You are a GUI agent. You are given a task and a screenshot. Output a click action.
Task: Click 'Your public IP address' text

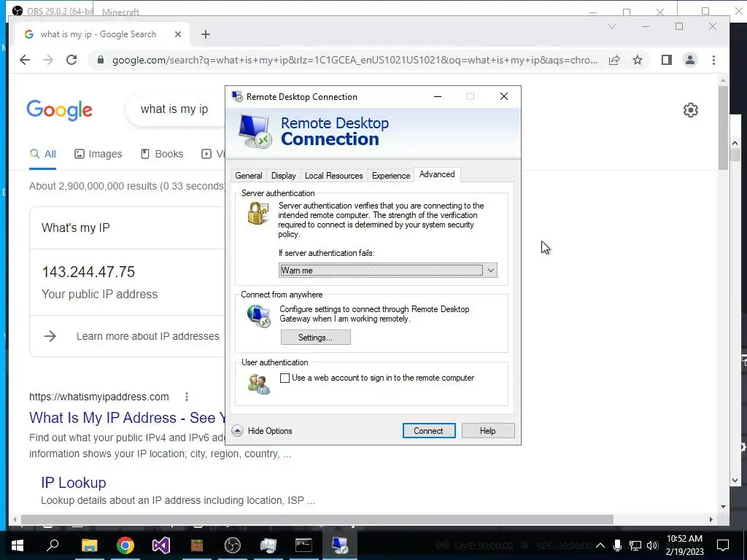99,295
